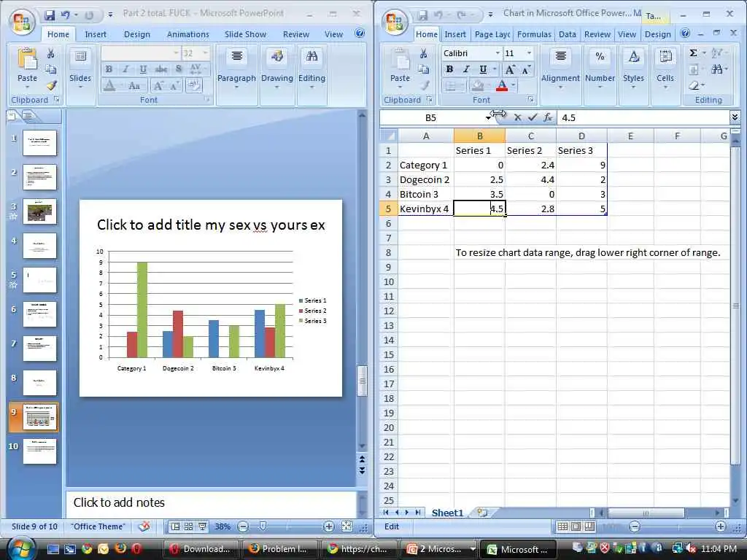The image size is (747, 560).
Task: Select Sheet1 worksheet tab
Action: pyautogui.click(x=447, y=513)
